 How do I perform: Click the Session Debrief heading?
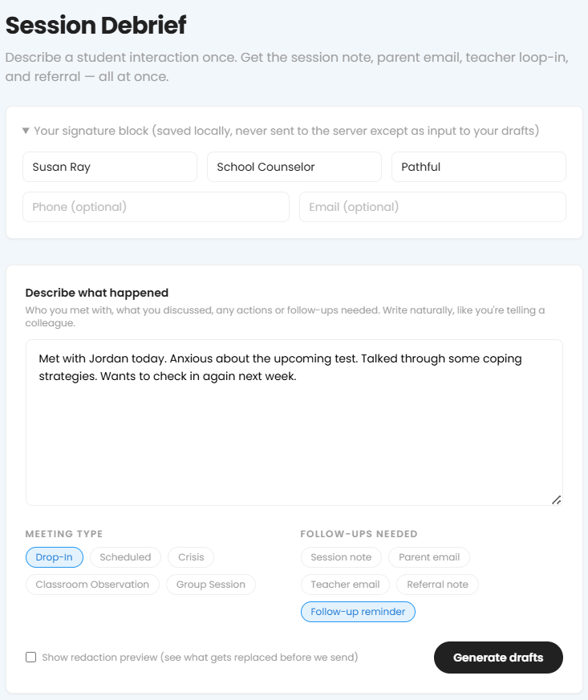pyautogui.click(x=95, y=25)
